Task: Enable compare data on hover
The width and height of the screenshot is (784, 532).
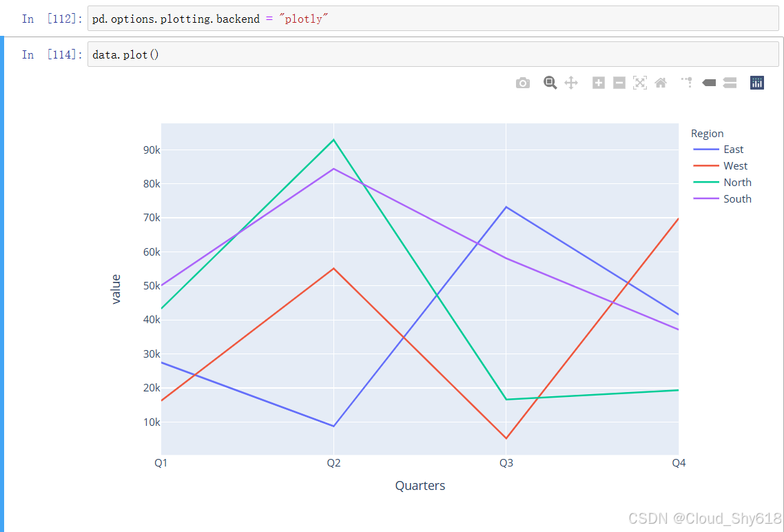Action: coord(730,83)
